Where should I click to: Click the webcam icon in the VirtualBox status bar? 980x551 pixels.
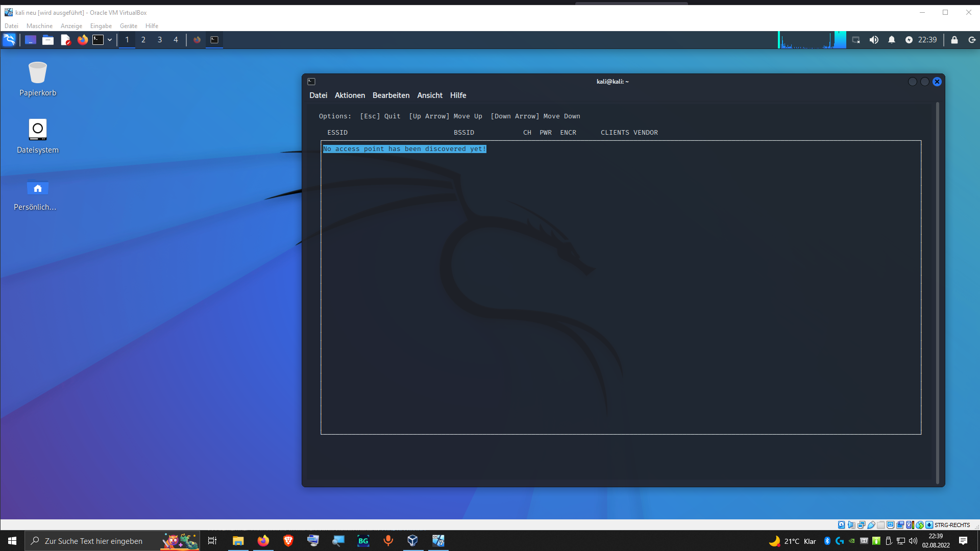pos(900,525)
